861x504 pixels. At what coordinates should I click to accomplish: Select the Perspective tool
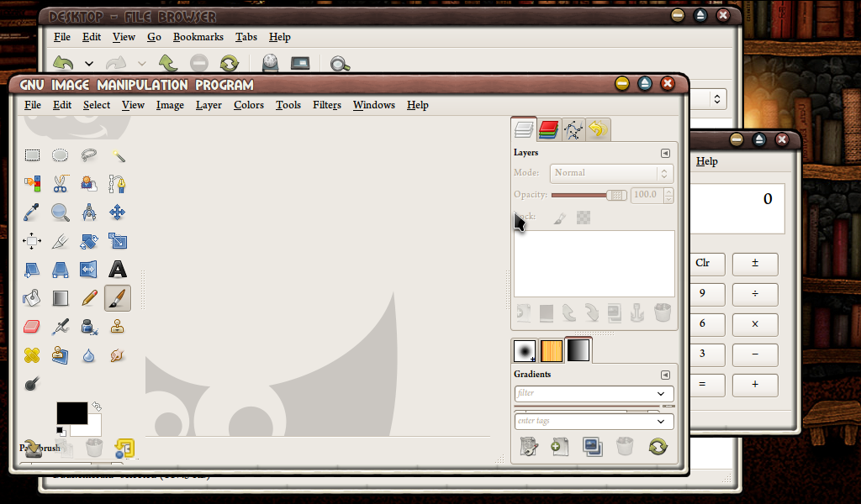[60, 270]
